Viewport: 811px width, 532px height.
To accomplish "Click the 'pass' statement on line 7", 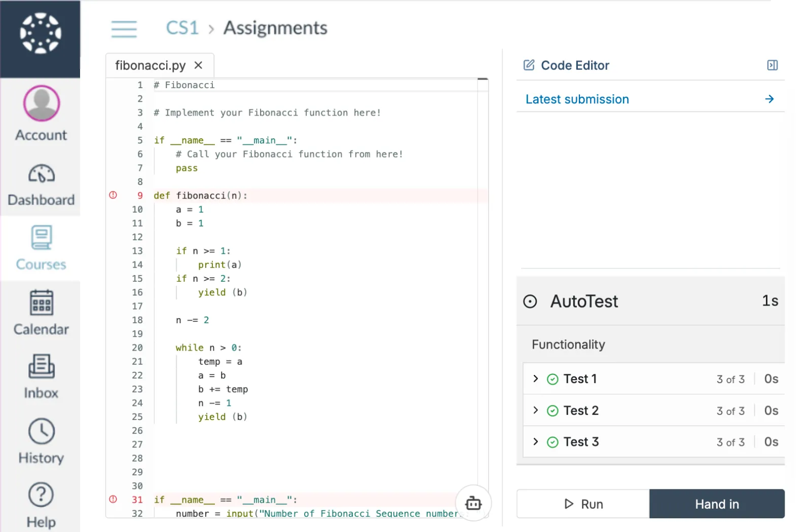I will (x=187, y=168).
